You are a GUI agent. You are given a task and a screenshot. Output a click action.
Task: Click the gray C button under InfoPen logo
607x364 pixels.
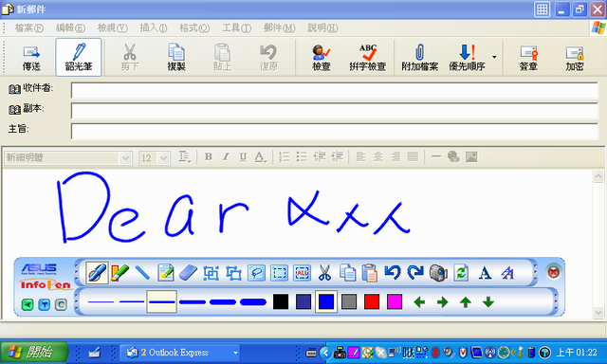[61, 305]
